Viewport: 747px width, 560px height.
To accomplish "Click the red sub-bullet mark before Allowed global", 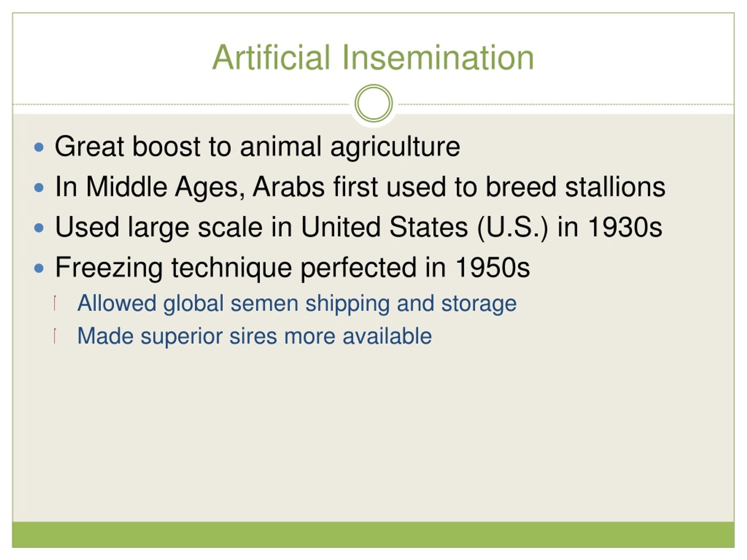I will [55, 303].
